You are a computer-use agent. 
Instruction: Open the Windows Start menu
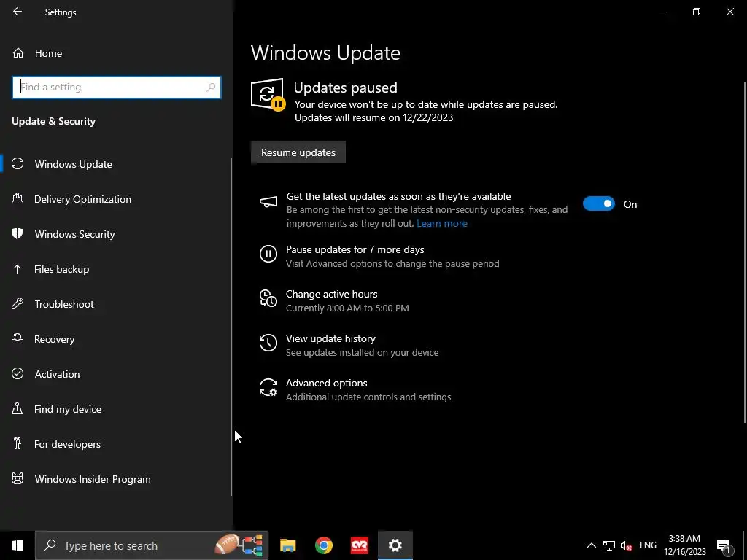coord(18,545)
